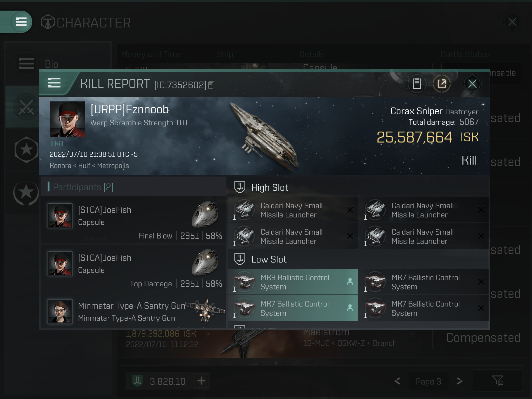The width and height of the screenshot is (532, 399).
Task: Open the kill list filter icon
Action: point(498,381)
